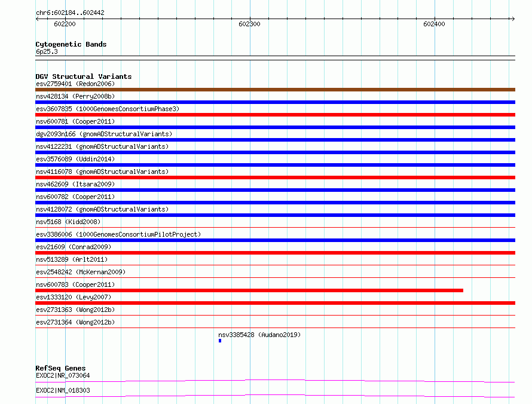Select the nsv462609 (Itsara2009) variant label

75,184
